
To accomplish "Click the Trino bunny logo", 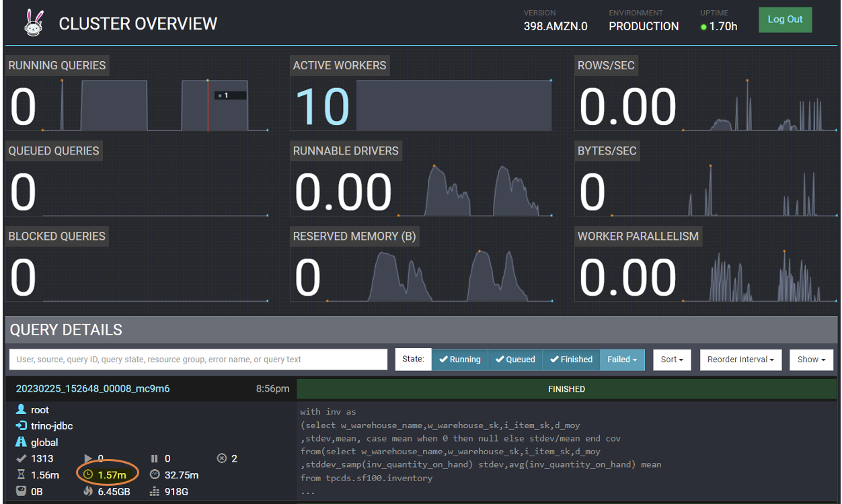I will click(x=32, y=23).
